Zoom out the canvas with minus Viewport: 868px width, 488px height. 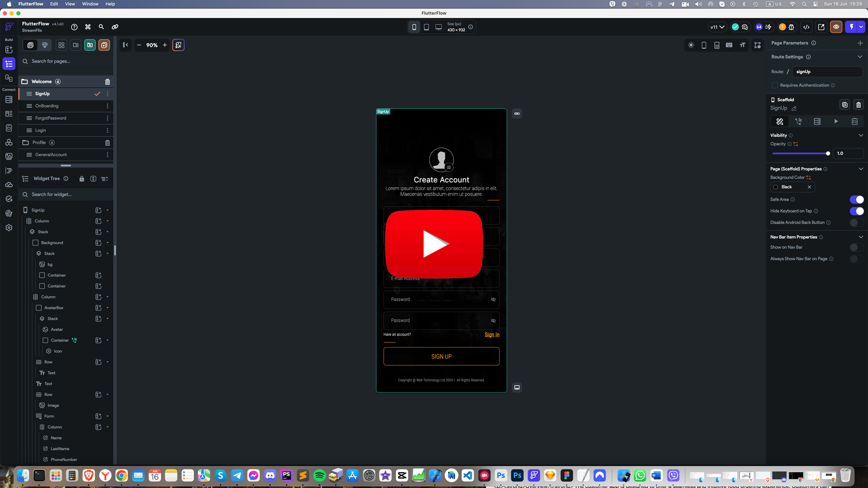pos(139,45)
